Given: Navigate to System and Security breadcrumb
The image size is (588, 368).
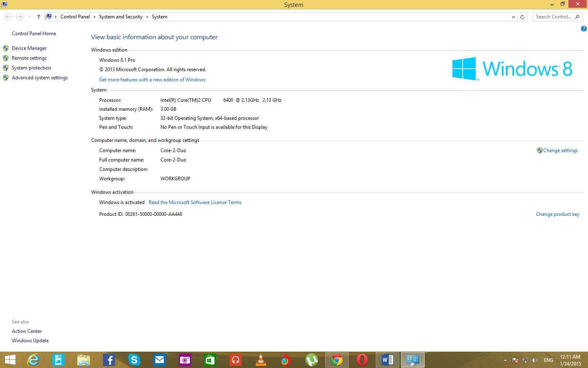Looking at the screenshot, I should point(120,17).
